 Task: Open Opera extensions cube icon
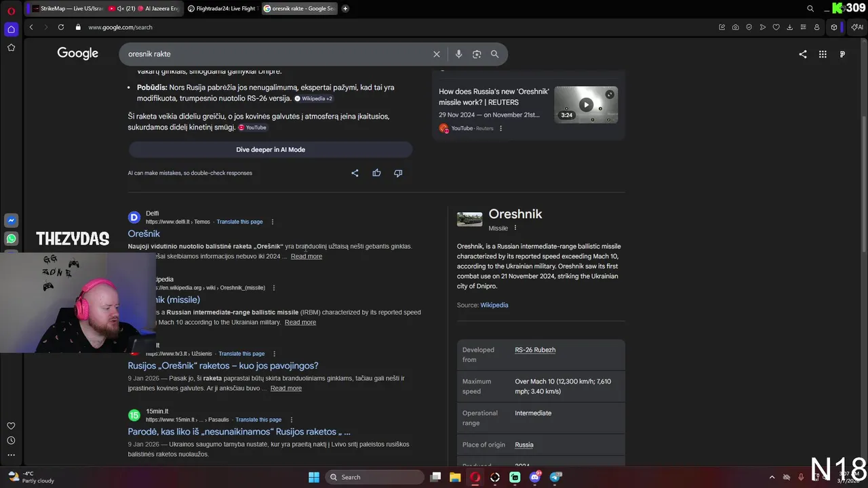point(834,27)
